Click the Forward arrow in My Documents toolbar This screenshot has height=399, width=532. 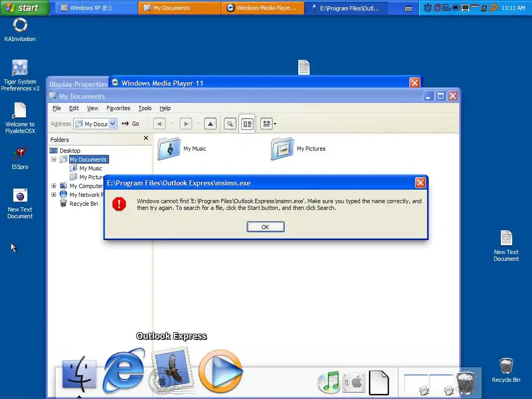point(186,124)
